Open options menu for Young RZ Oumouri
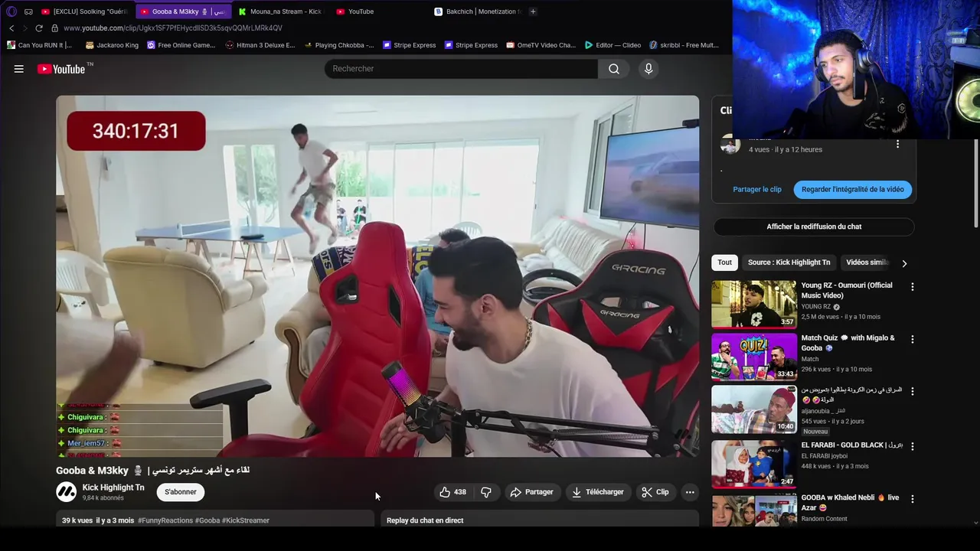 (912, 287)
